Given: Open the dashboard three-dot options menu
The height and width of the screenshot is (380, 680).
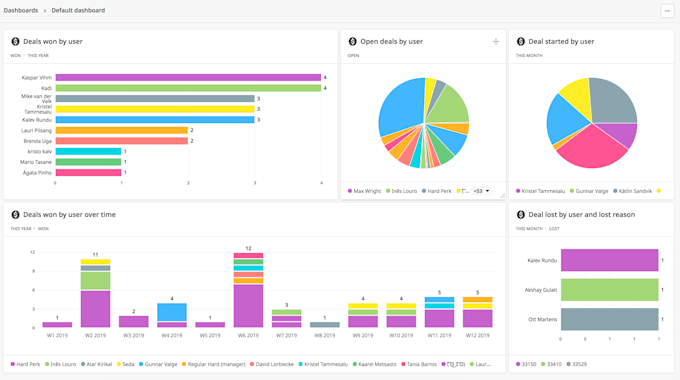Looking at the screenshot, I should tap(667, 11).
